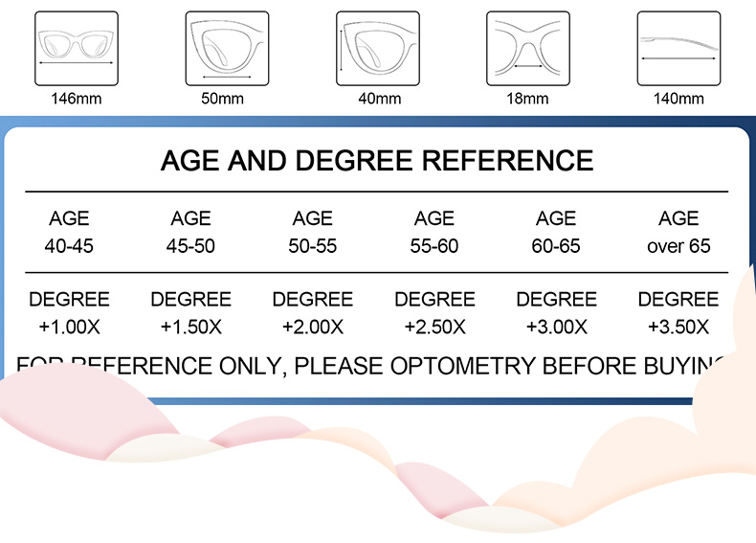Image resolution: width=756 pixels, height=543 pixels.
Task: Click the 140mm temple arm diagram
Action: (678, 48)
